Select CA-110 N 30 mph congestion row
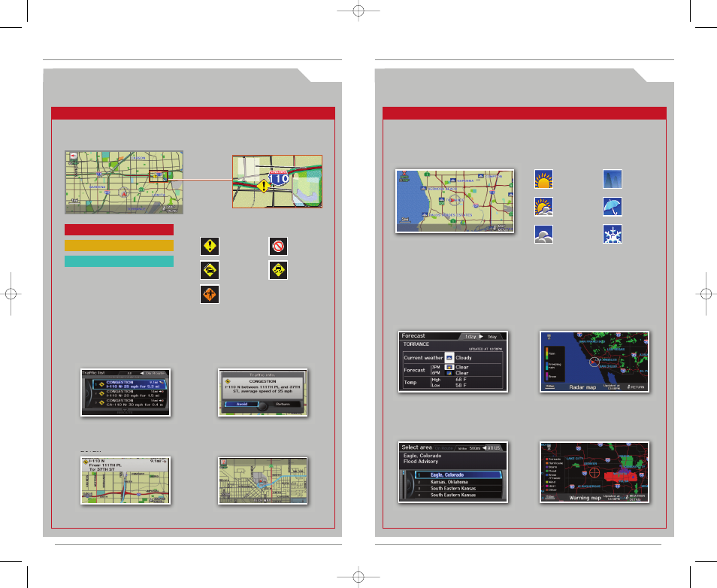 [129, 403]
